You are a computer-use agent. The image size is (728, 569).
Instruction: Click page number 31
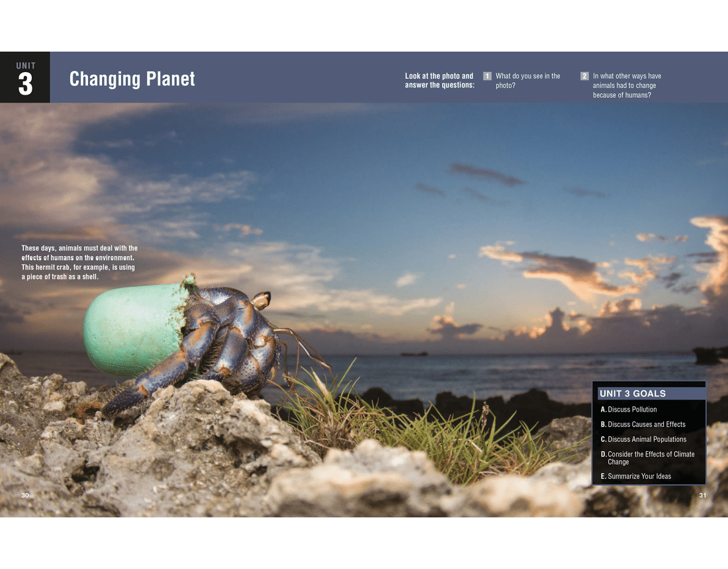[x=703, y=496]
